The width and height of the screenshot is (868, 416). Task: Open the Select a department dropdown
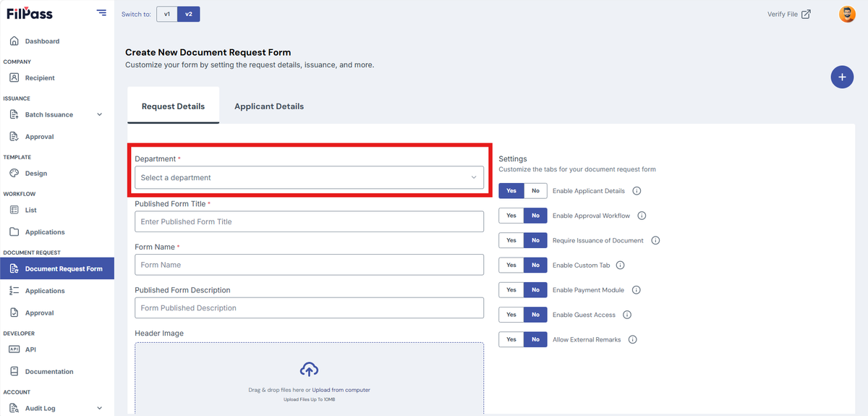point(309,177)
